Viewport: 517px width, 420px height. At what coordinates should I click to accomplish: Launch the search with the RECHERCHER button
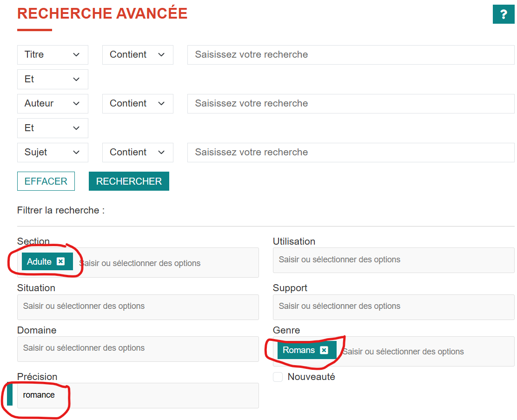point(129,181)
